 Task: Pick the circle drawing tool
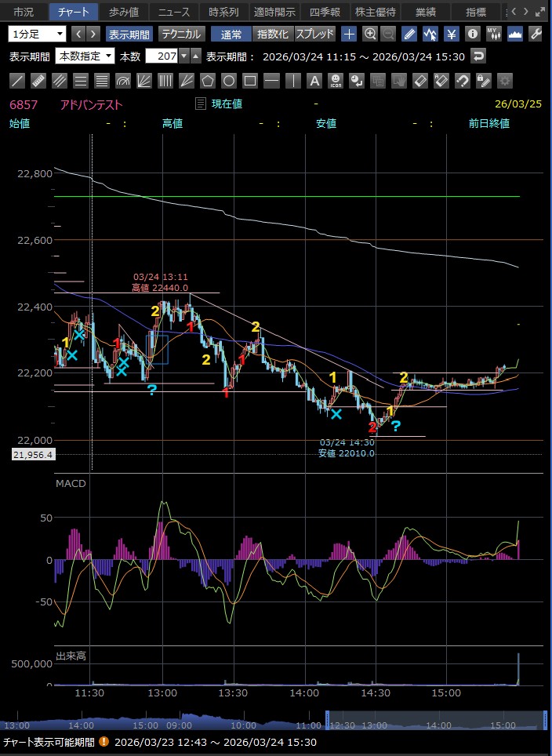pos(228,80)
